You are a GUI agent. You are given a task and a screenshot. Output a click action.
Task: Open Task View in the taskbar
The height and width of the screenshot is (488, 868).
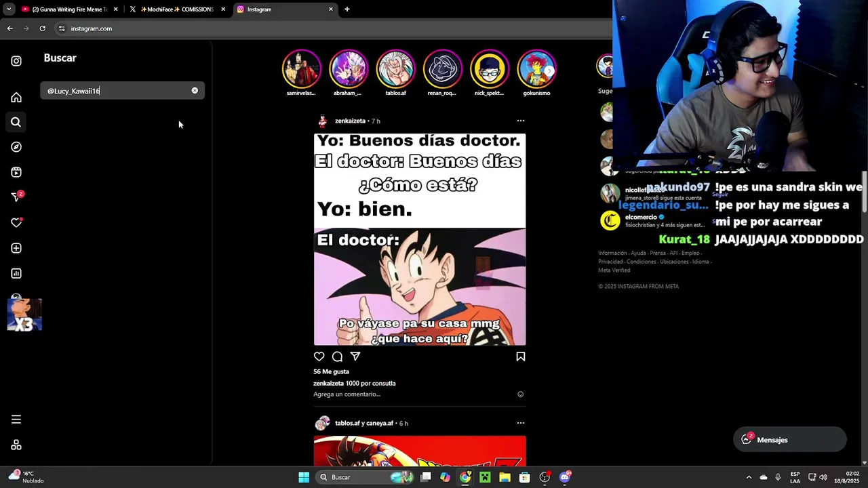(x=425, y=477)
